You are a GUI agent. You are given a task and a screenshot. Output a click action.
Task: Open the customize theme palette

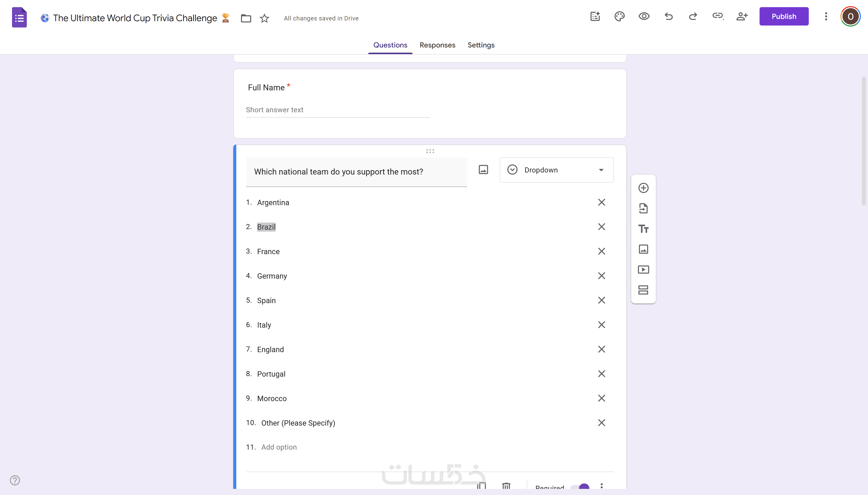[619, 16]
